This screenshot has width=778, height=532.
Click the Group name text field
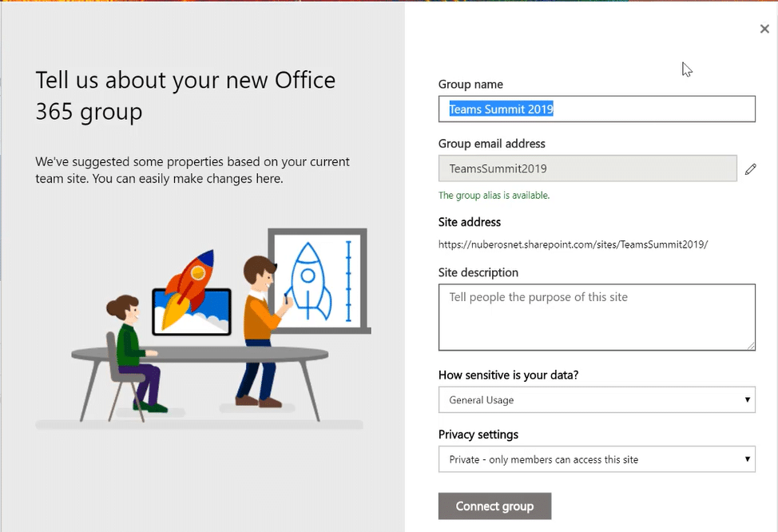click(597, 109)
